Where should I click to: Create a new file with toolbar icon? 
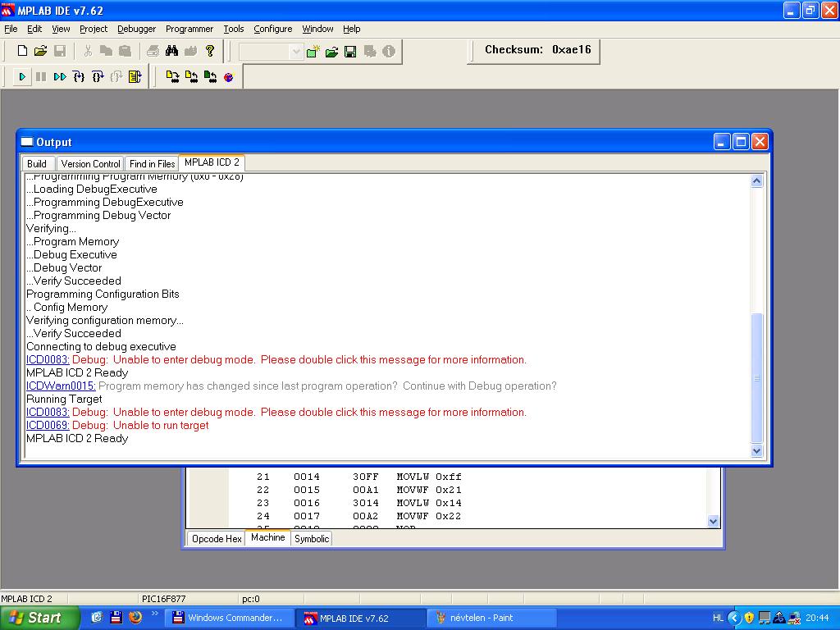[x=22, y=51]
